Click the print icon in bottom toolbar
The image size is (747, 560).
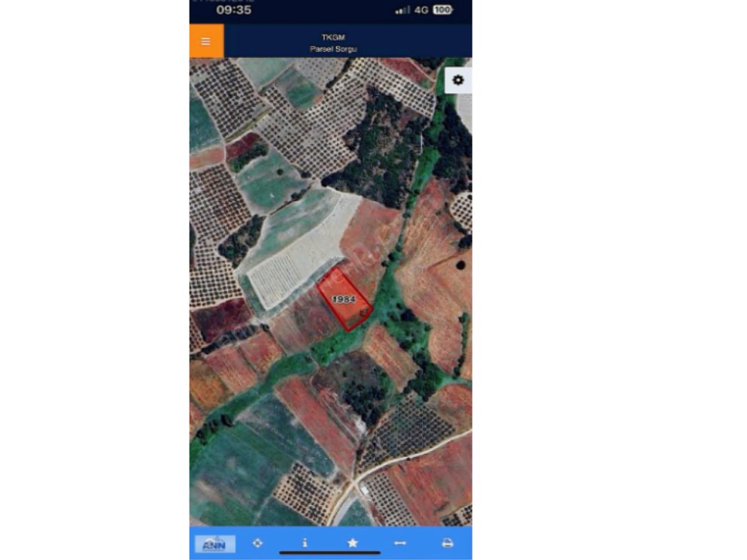tap(448, 543)
